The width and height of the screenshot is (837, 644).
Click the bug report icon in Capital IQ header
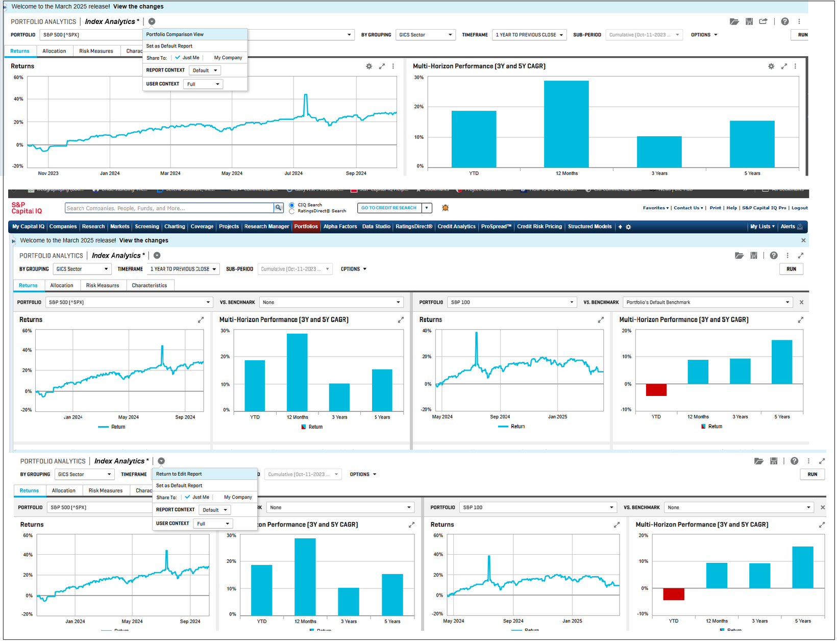[x=445, y=208]
